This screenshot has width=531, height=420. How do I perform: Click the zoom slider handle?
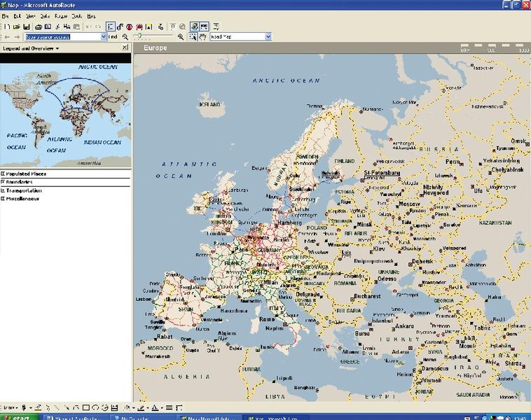tap(139, 36)
